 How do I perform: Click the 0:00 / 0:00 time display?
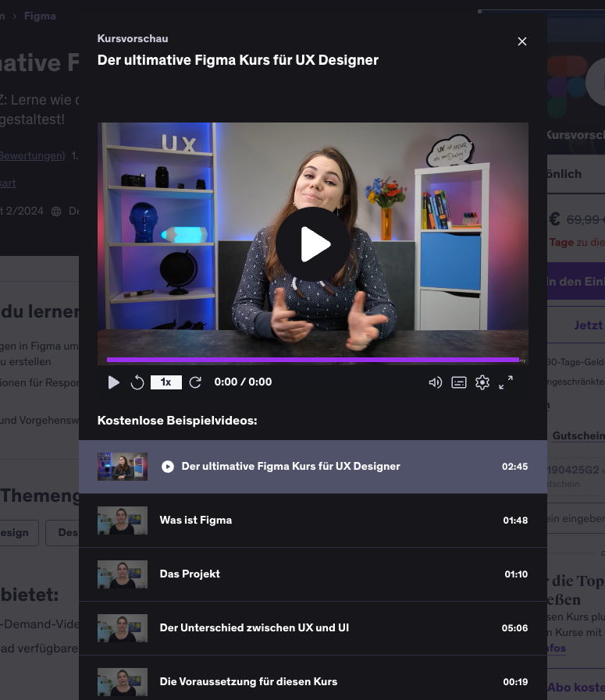coord(243,382)
